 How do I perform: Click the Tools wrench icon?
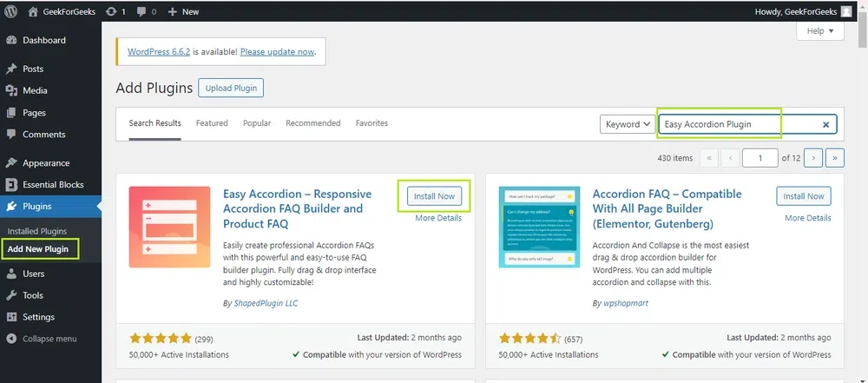tap(11, 295)
